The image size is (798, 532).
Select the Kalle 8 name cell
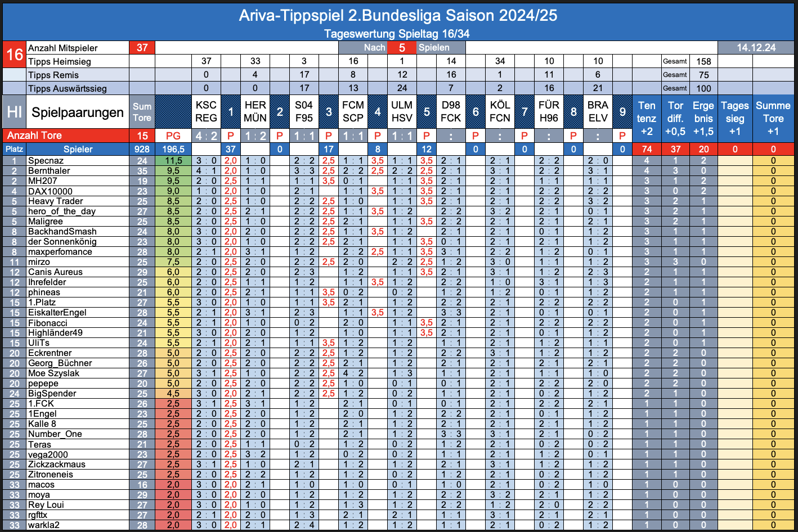coord(78,424)
